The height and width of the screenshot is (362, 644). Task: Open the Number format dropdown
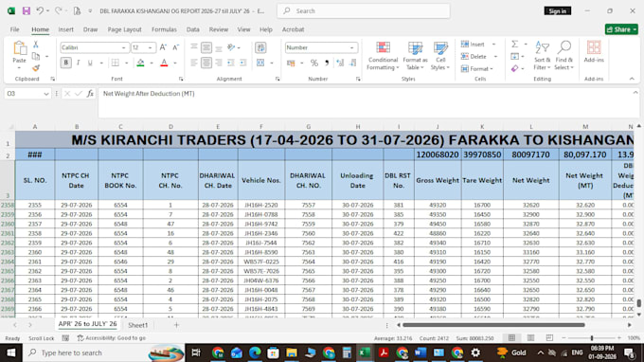tap(352, 47)
